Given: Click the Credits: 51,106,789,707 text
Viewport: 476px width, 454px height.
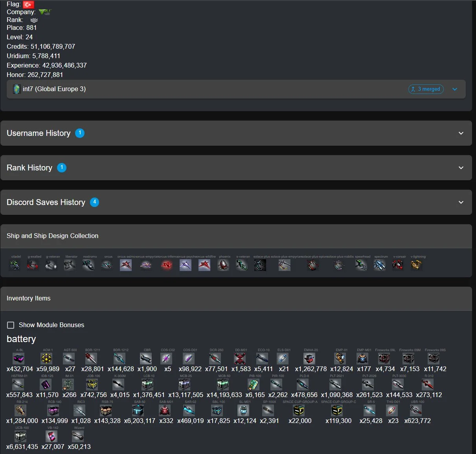Looking at the screenshot, I should point(41,46).
